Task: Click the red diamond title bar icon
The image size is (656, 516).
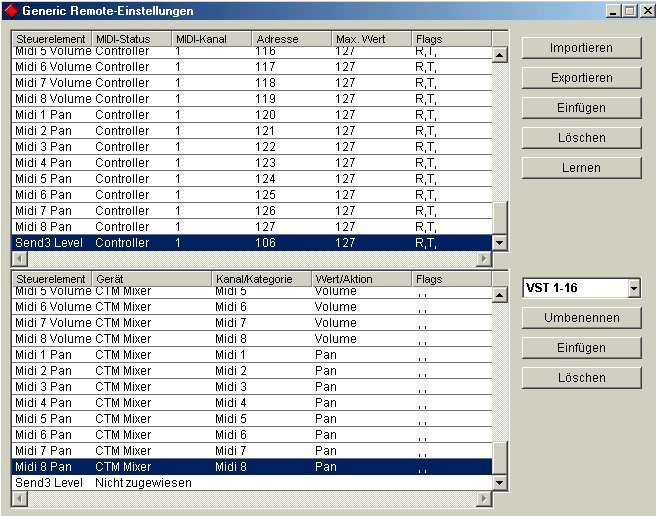Action: (x=12, y=10)
